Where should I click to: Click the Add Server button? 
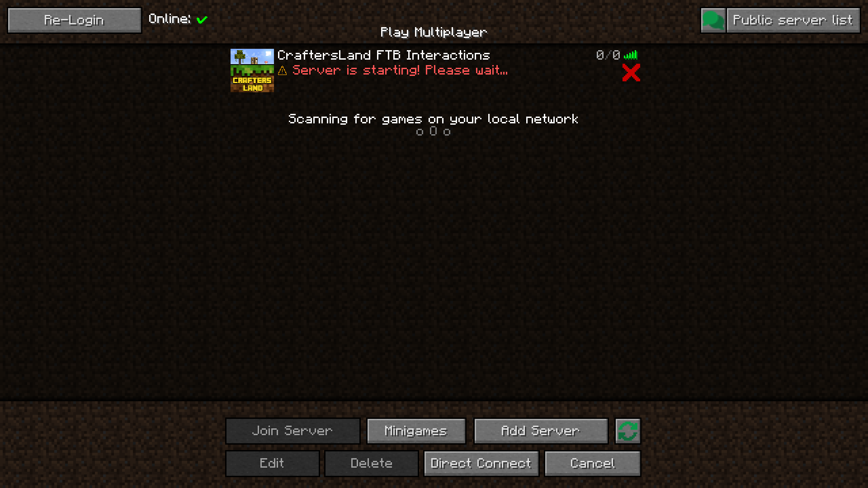(x=540, y=430)
